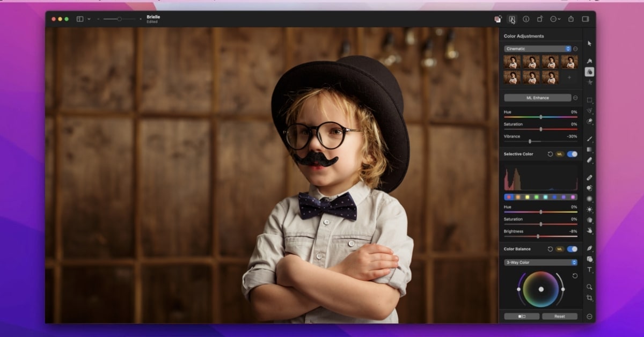Open preset options circle beside Cinematic
Image resolution: width=644 pixels, height=337 pixels.
tap(575, 49)
